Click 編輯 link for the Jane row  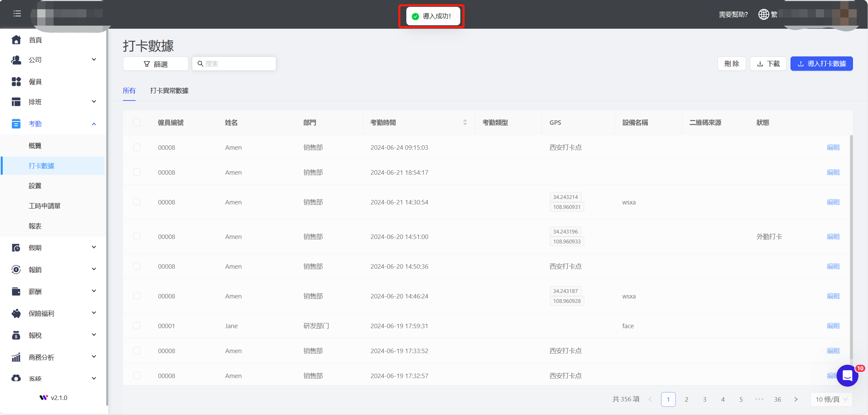point(833,326)
